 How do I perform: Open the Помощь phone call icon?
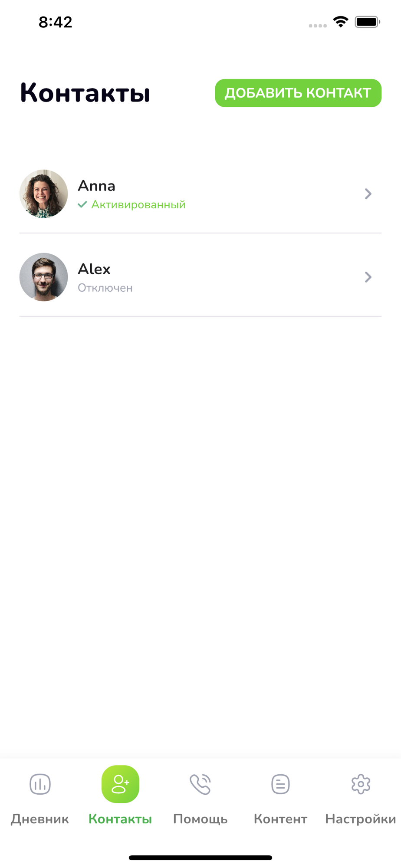point(200,784)
